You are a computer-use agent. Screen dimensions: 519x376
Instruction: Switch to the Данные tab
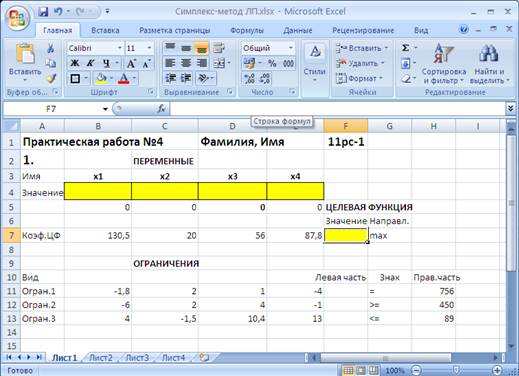(x=298, y=30)
